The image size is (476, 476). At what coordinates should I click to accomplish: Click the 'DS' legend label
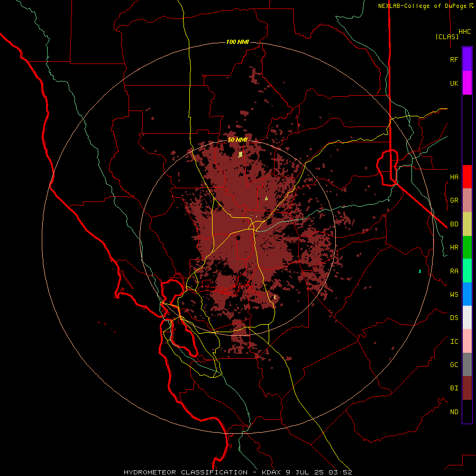click(454, 318)
